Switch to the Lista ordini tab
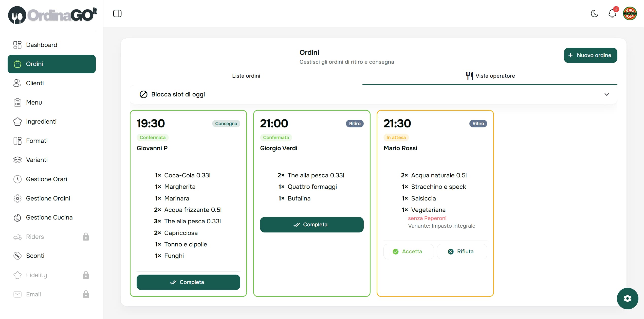The height and width of the screenshot is (319, 644). coord(246,76)
